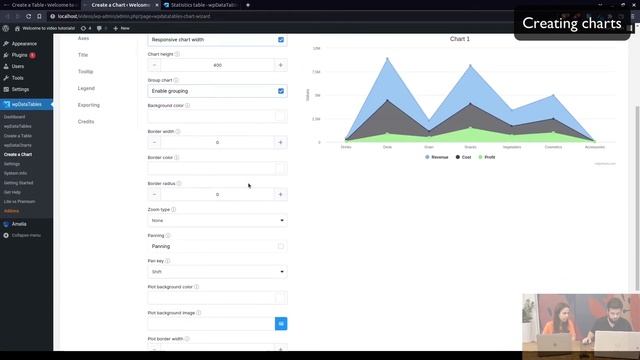640x360 pixels.
Task: Increase Border radius with plus button
Action: (x=280, y=194)
